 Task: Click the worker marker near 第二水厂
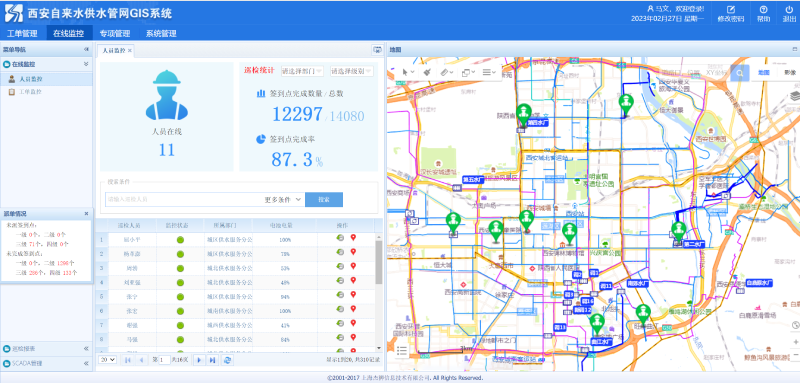(679, 231)
